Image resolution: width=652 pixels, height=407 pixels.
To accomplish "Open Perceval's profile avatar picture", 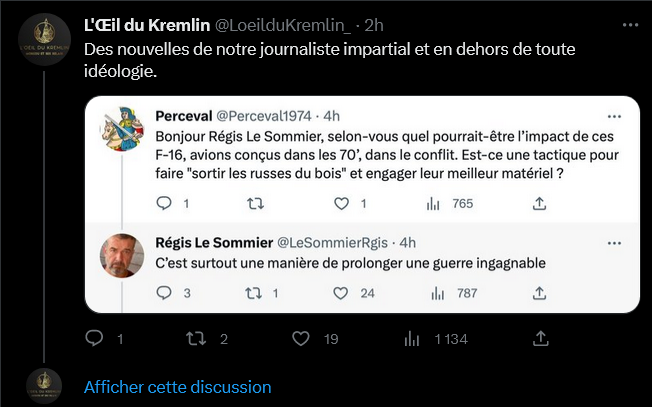I will [123, 131].
